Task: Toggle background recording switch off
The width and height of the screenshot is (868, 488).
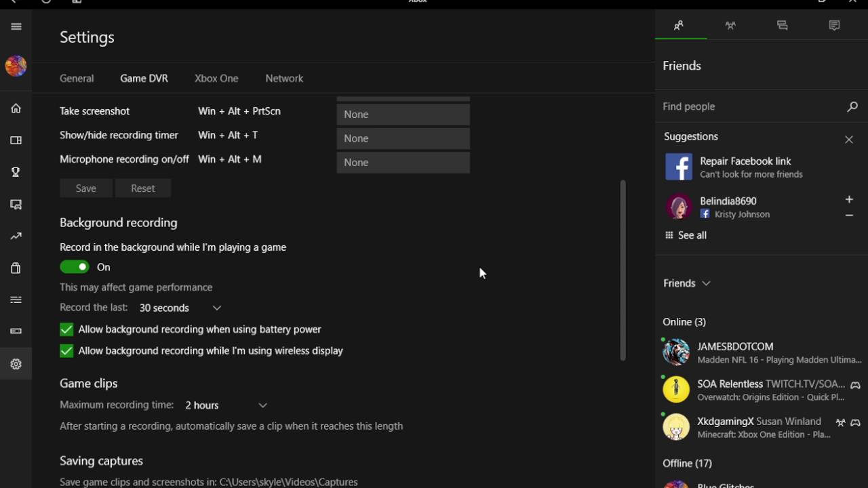Action: [75, 267]
